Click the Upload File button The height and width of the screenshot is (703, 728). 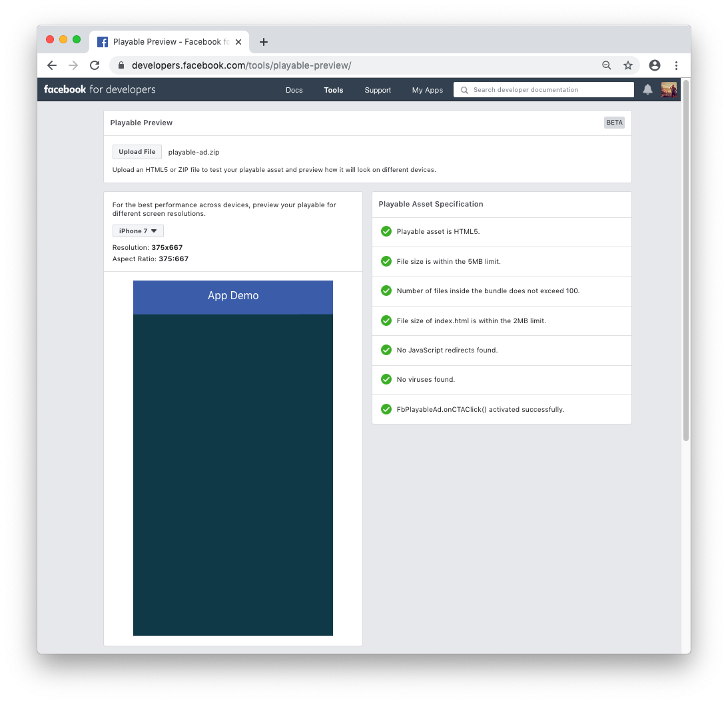pyautogui.click(x=137, y=152)
